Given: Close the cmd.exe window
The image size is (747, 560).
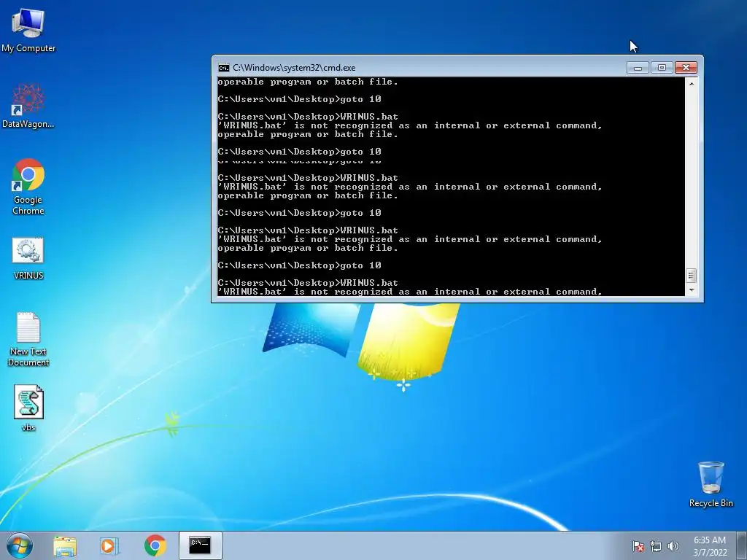Looking at the screenshot, I should [686, 68].
